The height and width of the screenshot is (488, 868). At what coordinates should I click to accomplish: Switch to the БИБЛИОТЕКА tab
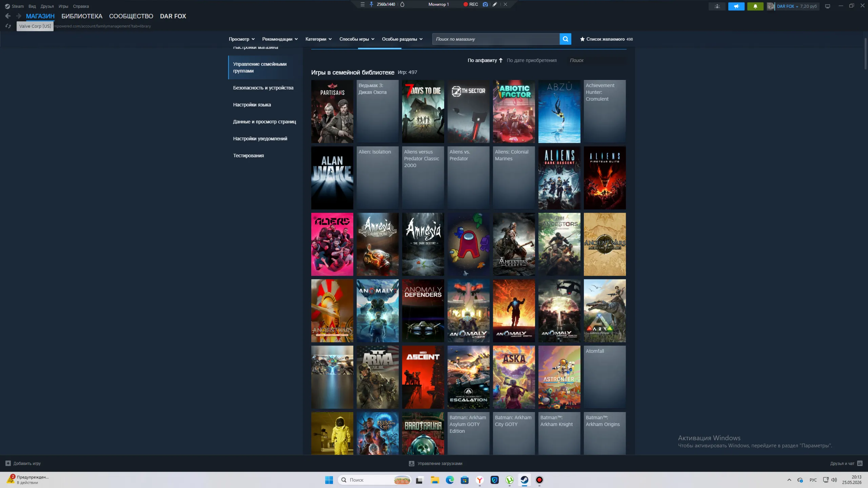[x=82, y=16]
